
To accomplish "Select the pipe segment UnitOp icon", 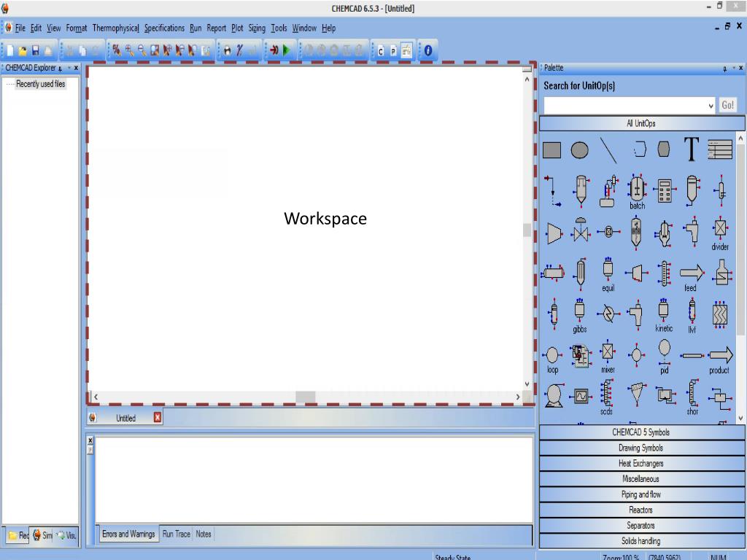I will (x=692, y=356).
